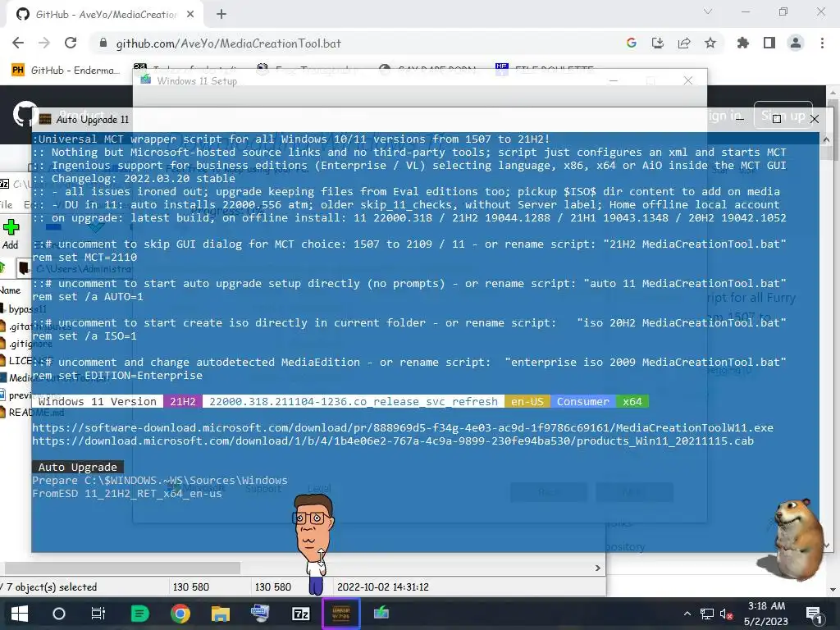
Task: Share this page via share icon
Action: 684,43
